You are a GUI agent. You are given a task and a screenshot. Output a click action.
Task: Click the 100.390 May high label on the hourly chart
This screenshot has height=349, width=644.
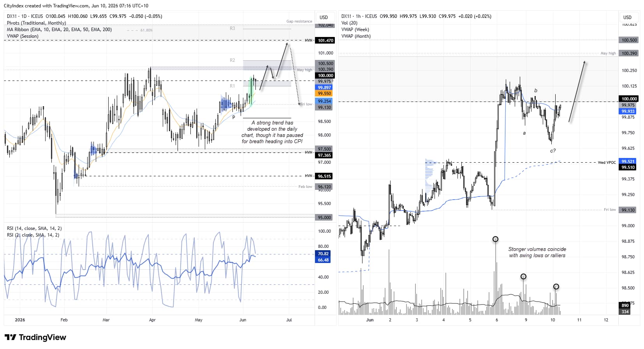point(629,53)
